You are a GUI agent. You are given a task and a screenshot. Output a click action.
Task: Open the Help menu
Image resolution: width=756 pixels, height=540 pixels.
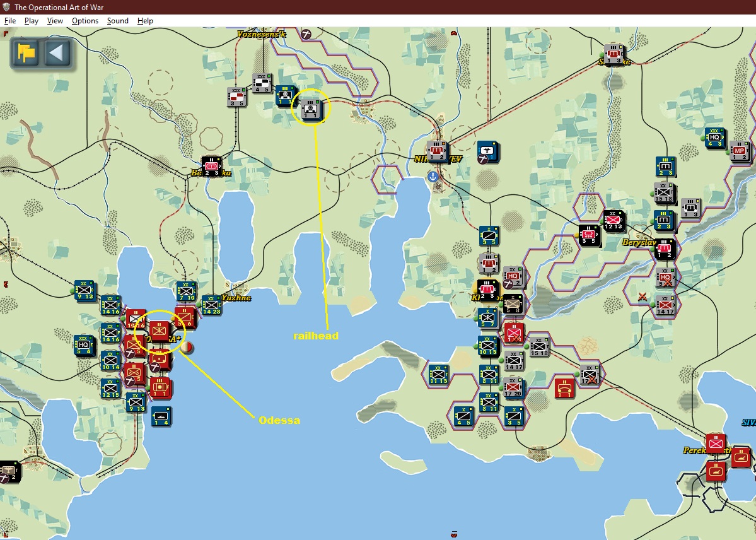click(145, 21)
